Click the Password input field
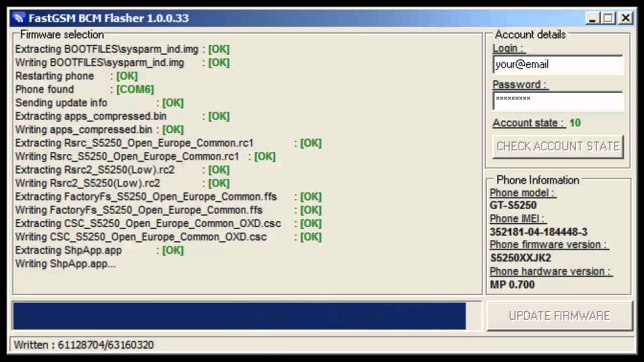 (558, 101)
